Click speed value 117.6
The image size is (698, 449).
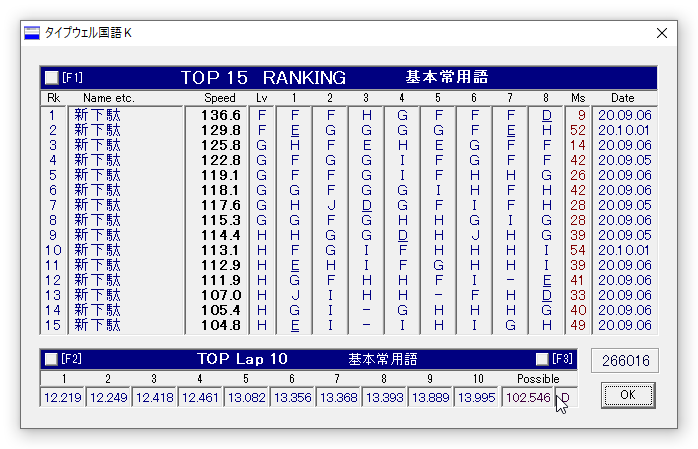[x=220, y=205]
